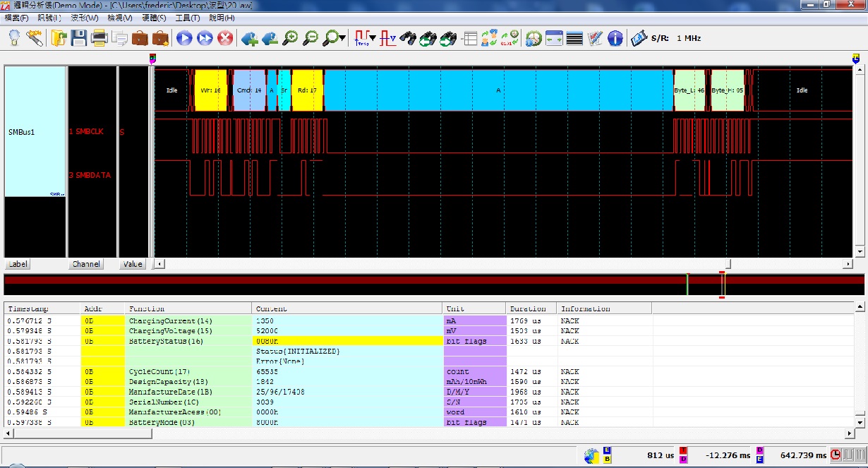Find previous with the left-arrow binoculars icon

(x=428, y=38)
